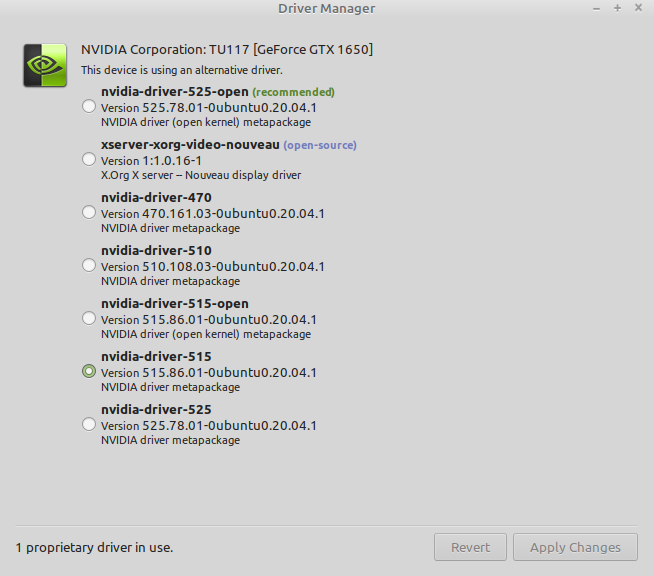Click 'X.Org X server – Nouveau display driver'
This screenshot has width=654, height=576.
click(201, 175)
